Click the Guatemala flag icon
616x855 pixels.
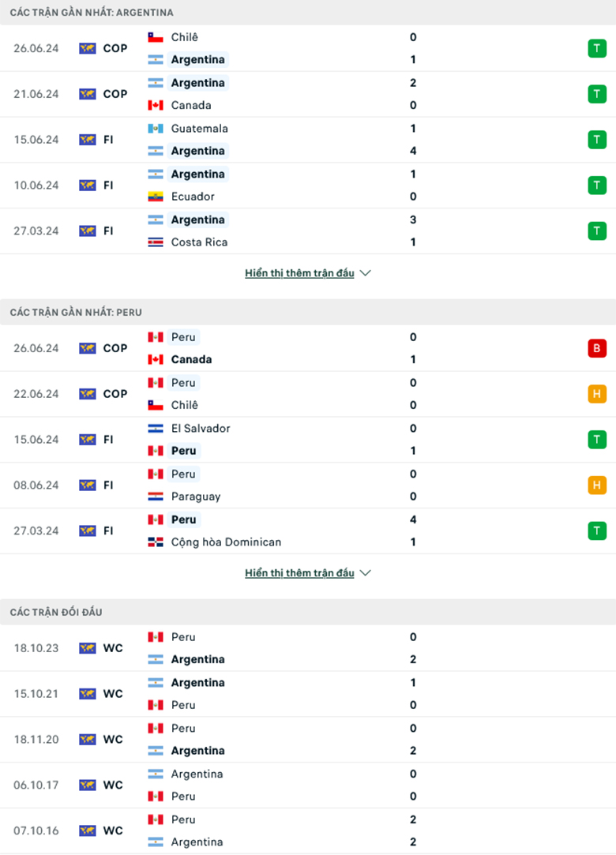156,129
